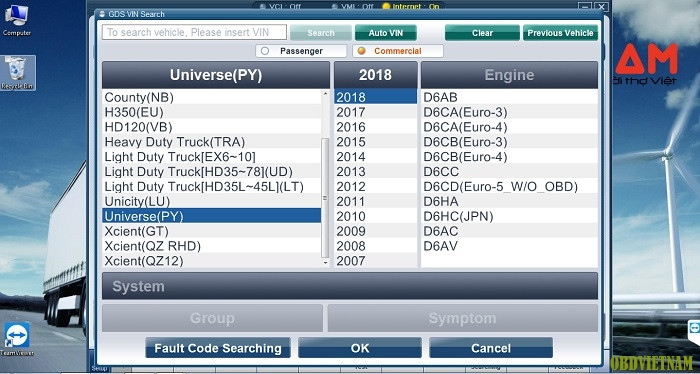This screenshot has width=700, height=374.
Task: Click the Universe(PY) model header
Action: pos(216,75)
